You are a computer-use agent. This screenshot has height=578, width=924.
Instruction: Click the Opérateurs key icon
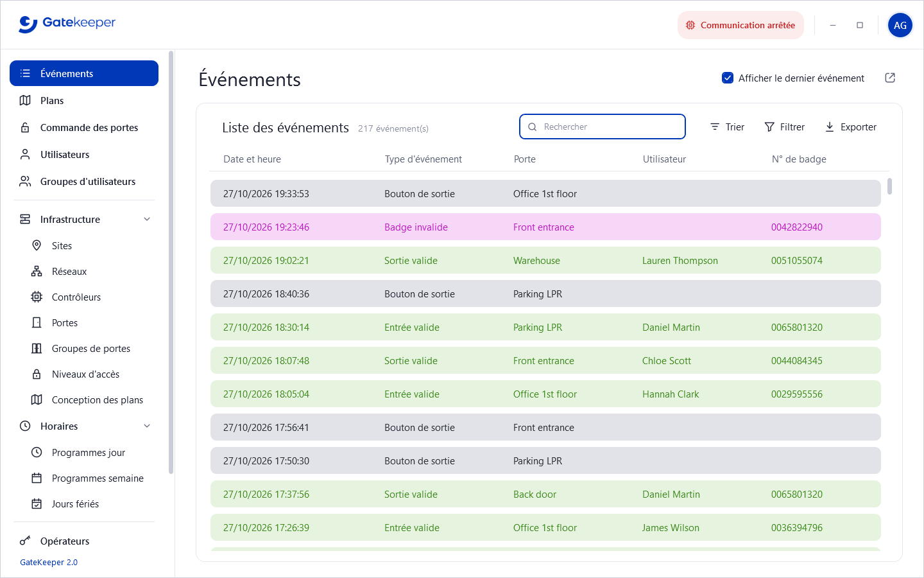tap(25, 541)
